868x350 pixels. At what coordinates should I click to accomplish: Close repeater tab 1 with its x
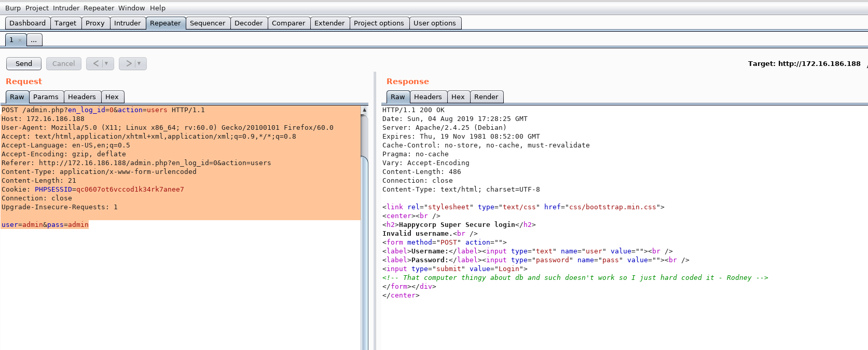pos(20,40)
